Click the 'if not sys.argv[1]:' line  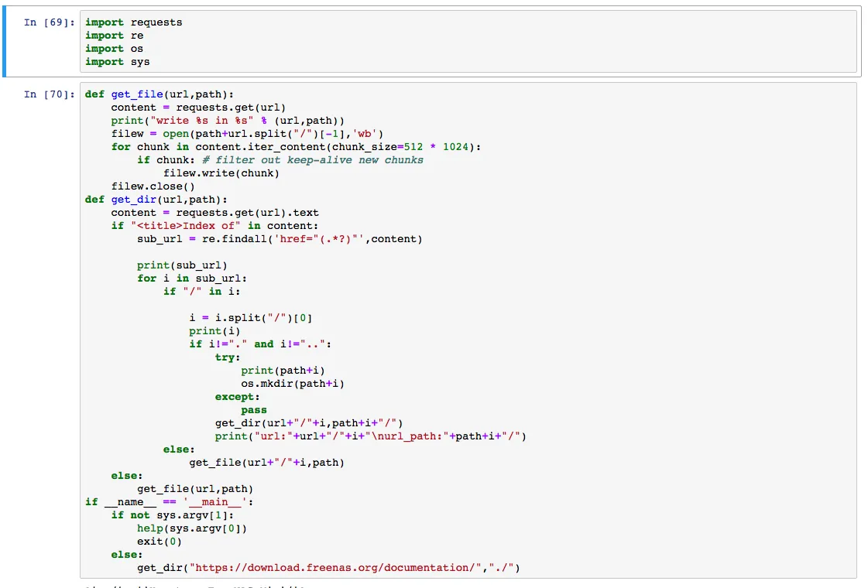pyautogui.click(x=172, y=515)
